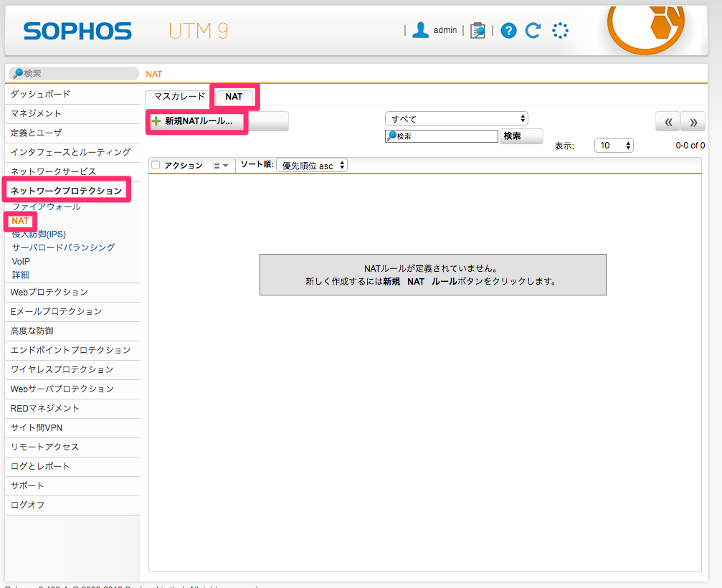This screenshot has width=722, height=588.
Task: Open the clipboard object list icon
Action: click(x=478, y=30)
